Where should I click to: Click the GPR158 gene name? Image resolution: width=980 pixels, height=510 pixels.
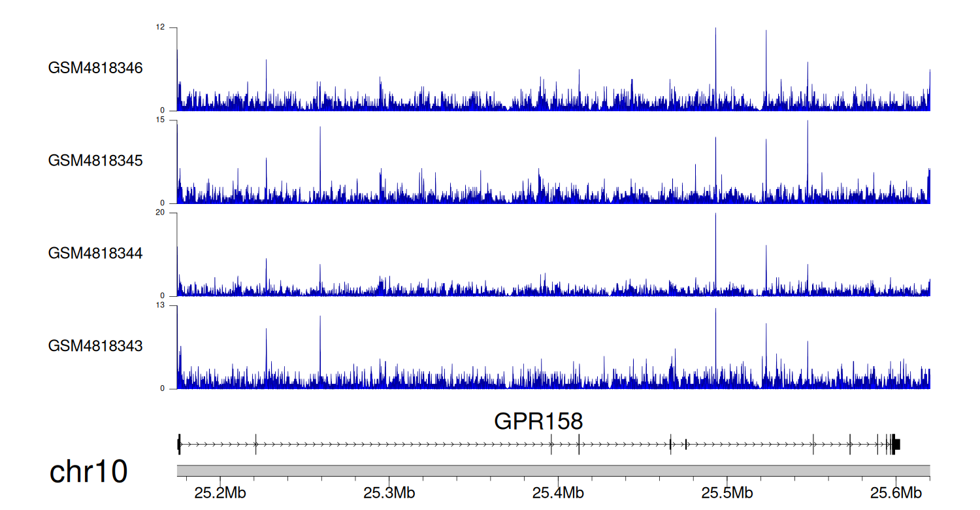coord(538,422)
